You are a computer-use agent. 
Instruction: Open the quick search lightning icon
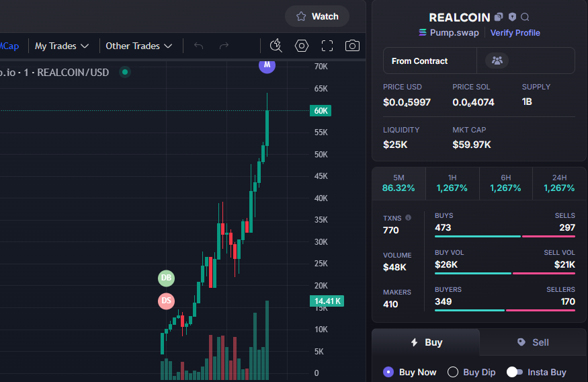coord(276,46)
